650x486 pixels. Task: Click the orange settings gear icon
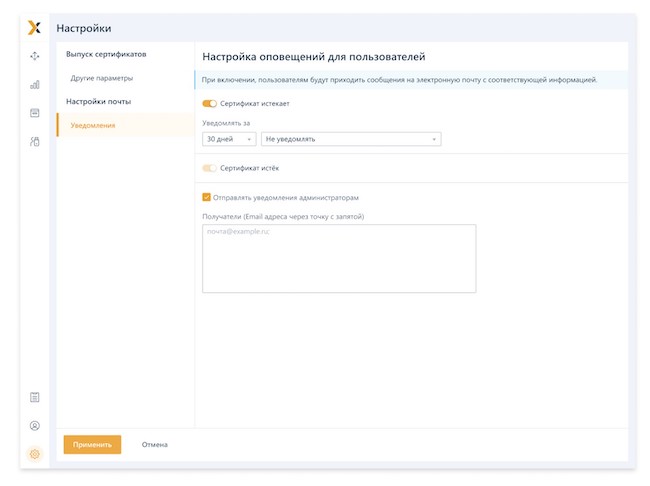(35, 454)
